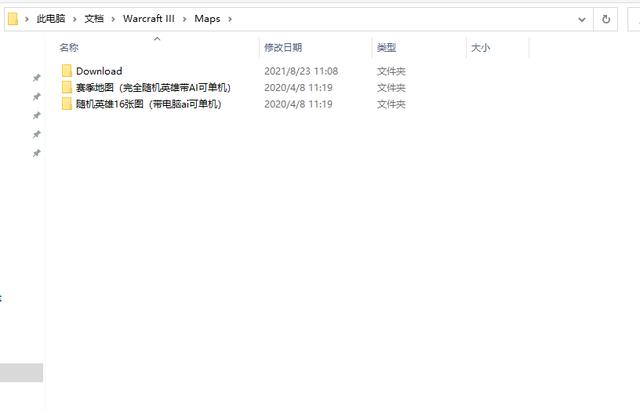Open the address bar history dropdown arrow
The image size is (640, 412).
(x=582, y=19)
